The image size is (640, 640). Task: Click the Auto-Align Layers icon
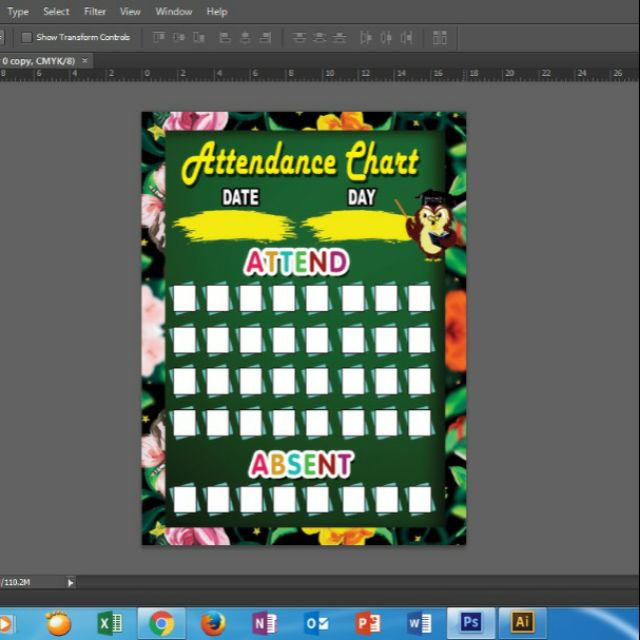pos(440,38)
